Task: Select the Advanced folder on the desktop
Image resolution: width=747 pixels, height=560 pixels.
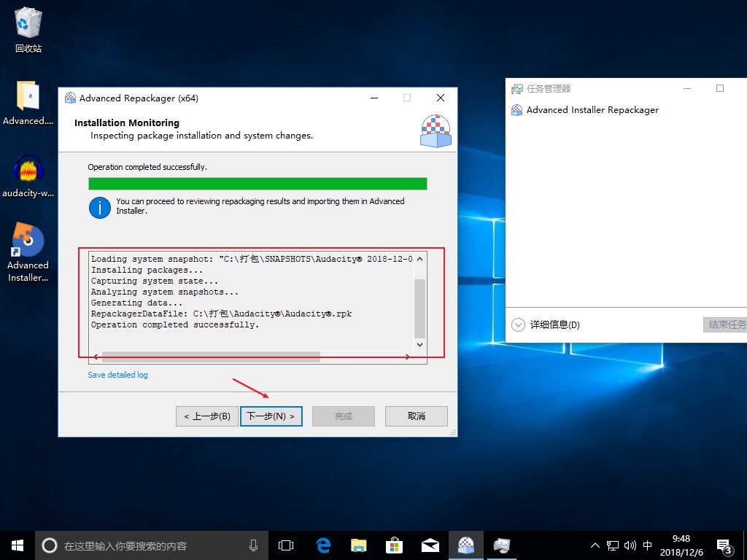Action: [28, 102]
